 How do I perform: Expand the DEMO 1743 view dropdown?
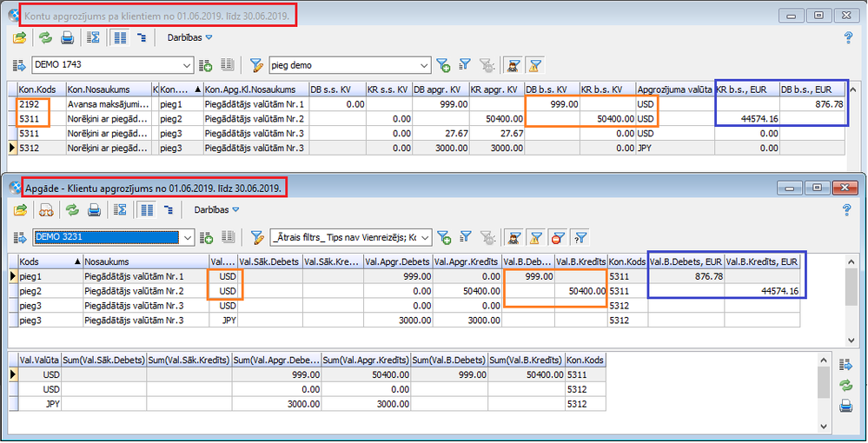pos(187,65)
